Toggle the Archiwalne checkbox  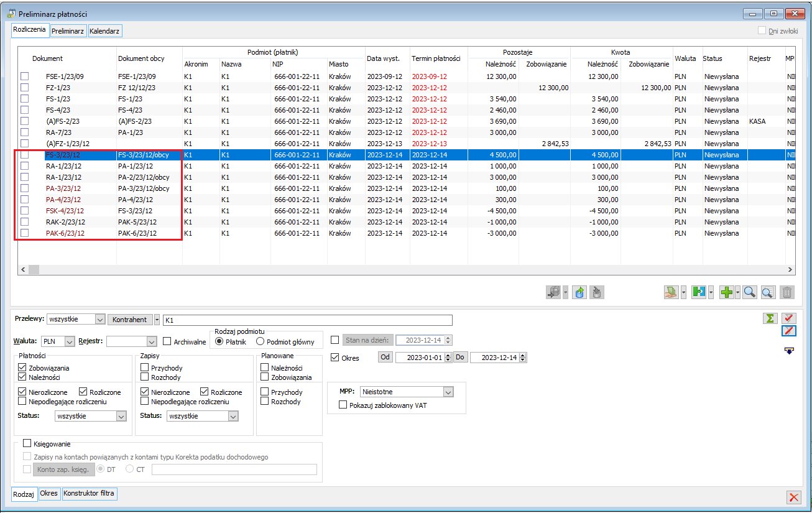(167, 341)
